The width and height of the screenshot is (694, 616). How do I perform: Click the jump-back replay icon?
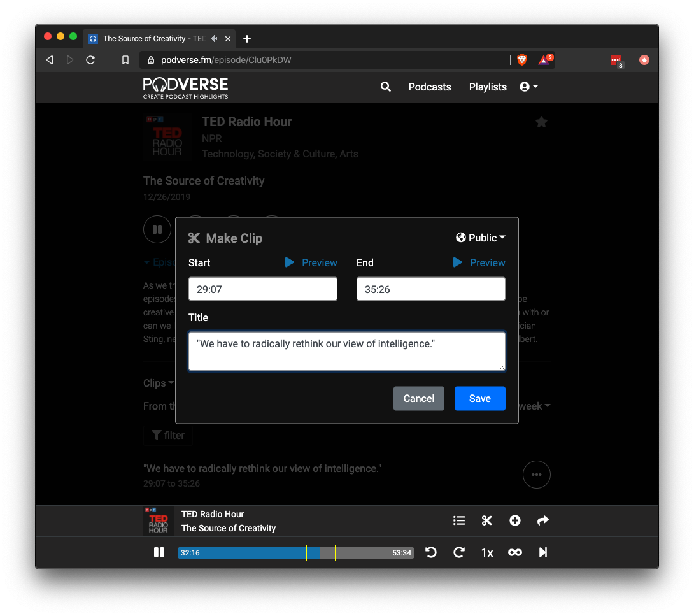tap(431, 553)
